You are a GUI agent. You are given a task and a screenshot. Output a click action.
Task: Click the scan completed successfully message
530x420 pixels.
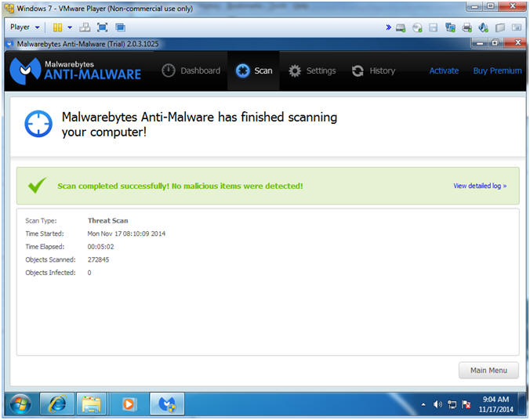180,186
